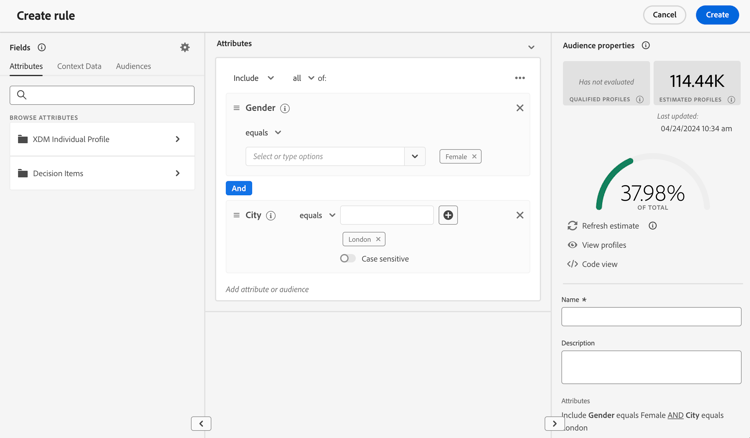This screenshot has height=438, width=750.
Task: Click the drag handle of the City row
Action: (236, 215)
